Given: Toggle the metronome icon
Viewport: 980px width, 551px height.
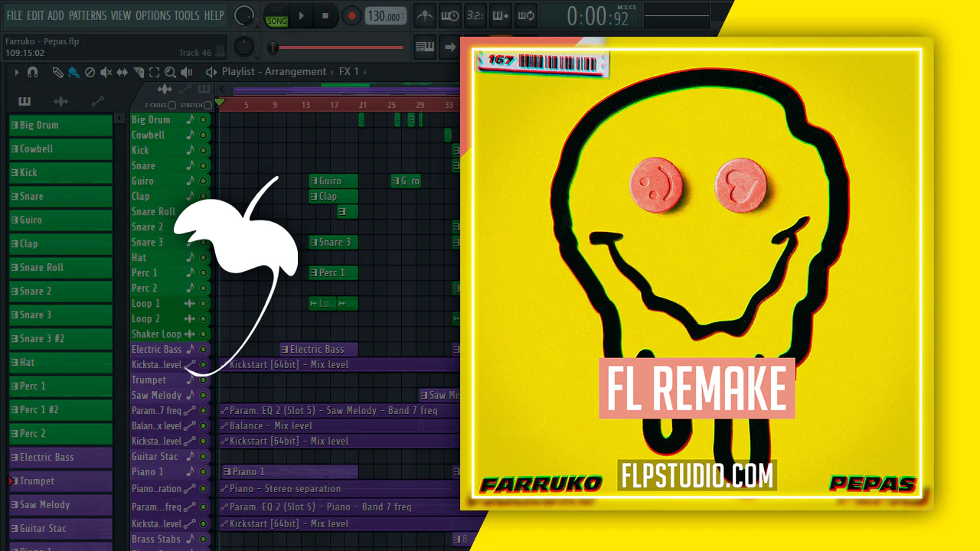Looking at the screenshot, I should tap(425, 15).
